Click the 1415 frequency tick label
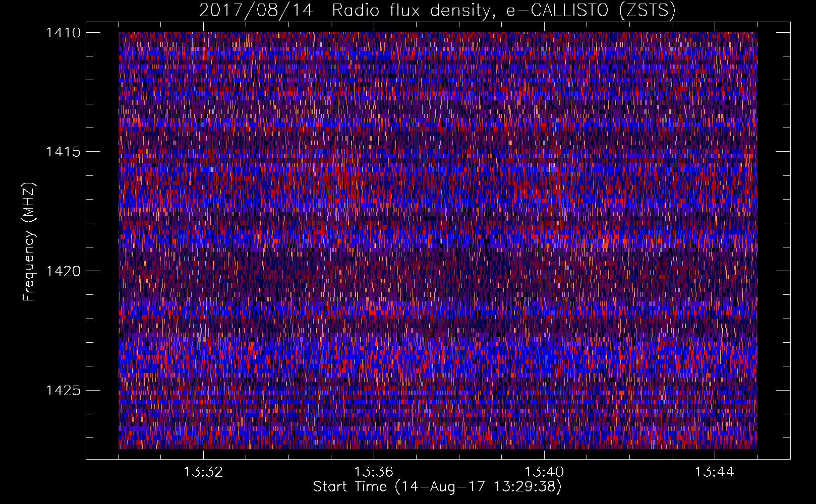 click(x=63, y=152)
